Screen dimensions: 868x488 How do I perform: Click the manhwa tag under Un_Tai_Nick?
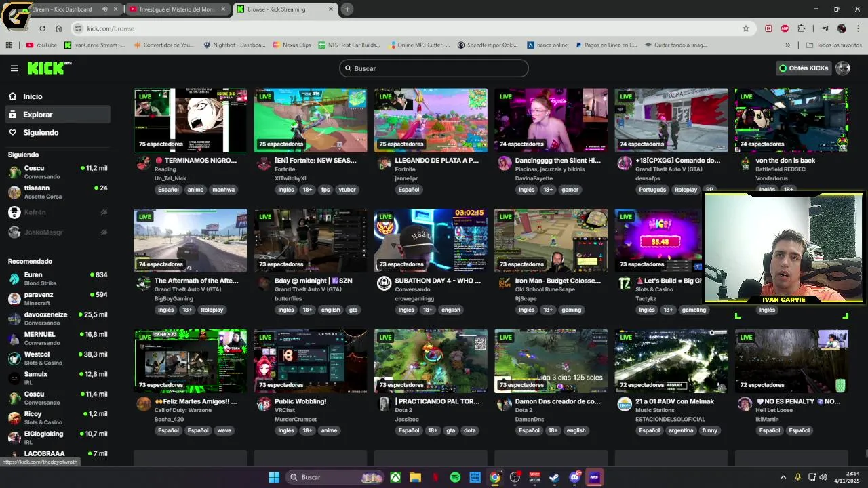click(223, 190)
